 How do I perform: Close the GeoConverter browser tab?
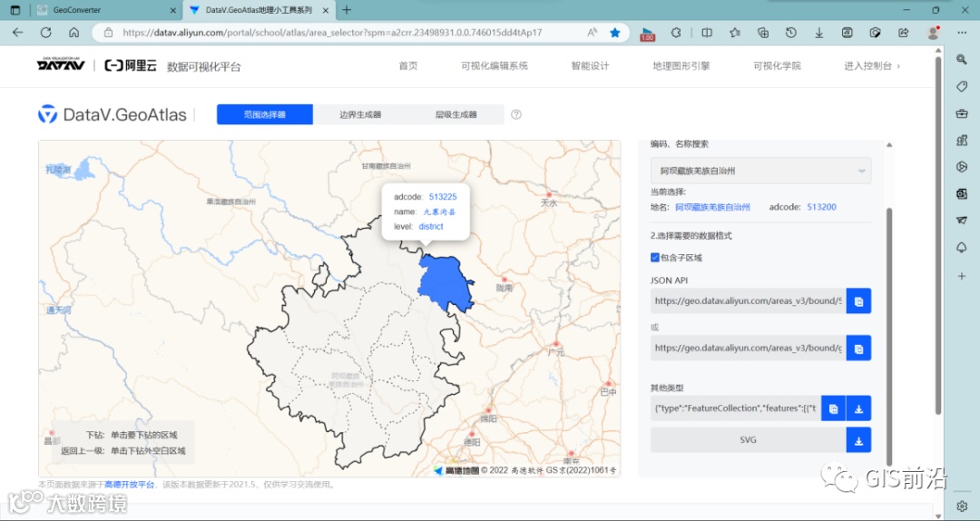point(173,10)
